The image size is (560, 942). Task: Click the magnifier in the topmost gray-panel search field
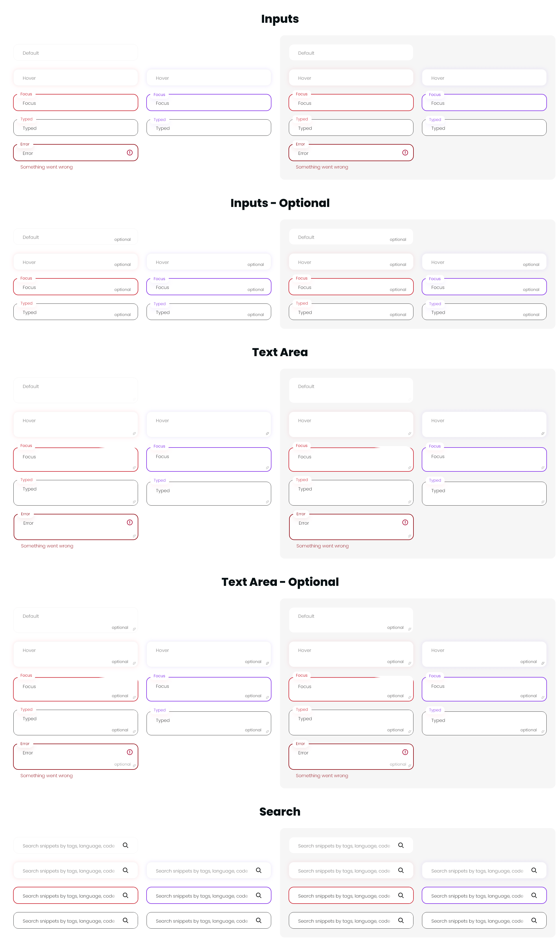click(x=401, y=845)
